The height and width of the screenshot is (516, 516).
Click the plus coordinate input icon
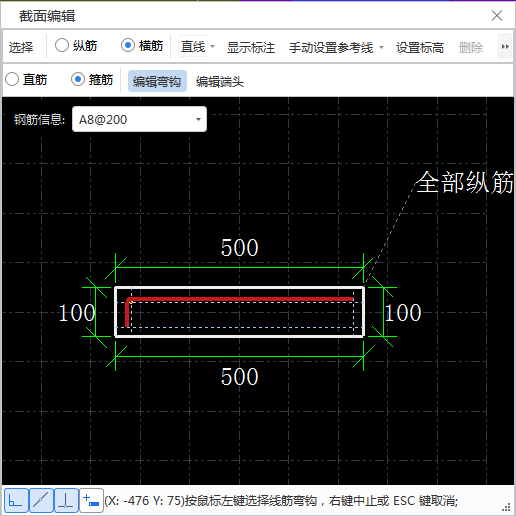pos(91,500)
